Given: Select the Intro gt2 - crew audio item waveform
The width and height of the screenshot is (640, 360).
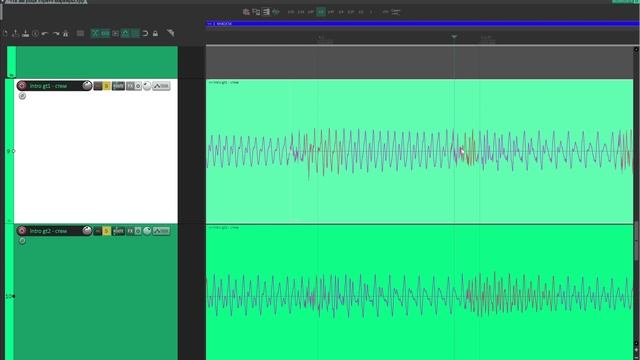Looking at the screenshot, I should (x=420, y=292).
